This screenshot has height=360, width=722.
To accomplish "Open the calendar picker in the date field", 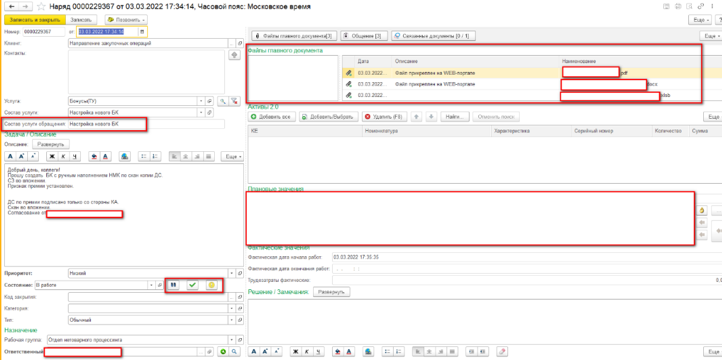I will [x=142, y=32].
